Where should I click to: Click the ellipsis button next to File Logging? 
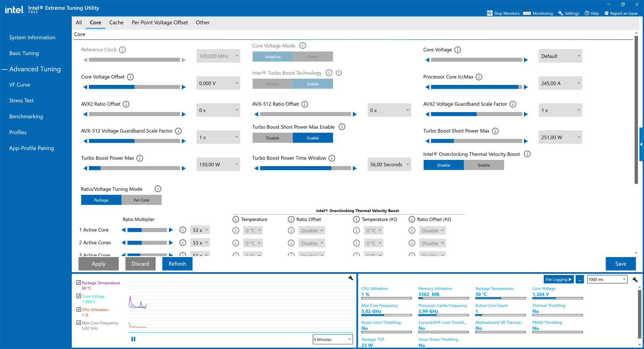coord(580,280)
